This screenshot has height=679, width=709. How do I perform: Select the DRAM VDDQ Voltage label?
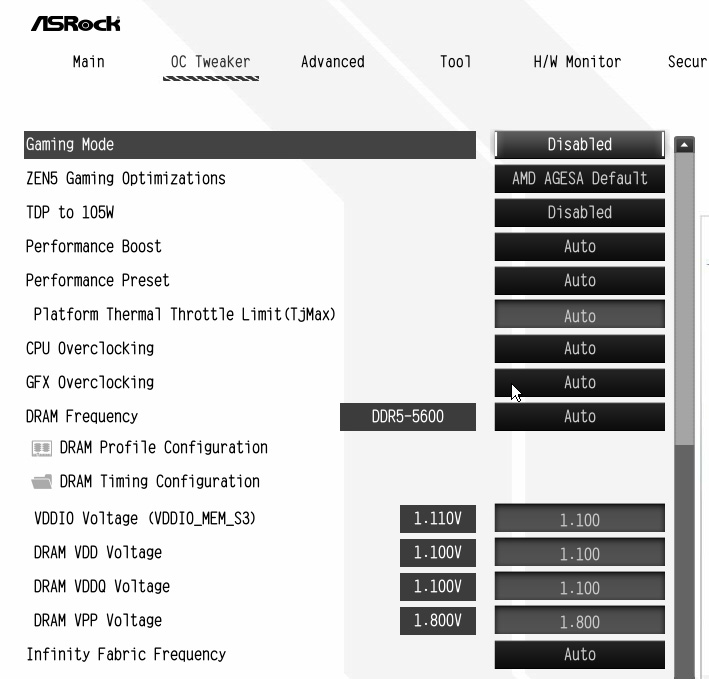[102, 587]
